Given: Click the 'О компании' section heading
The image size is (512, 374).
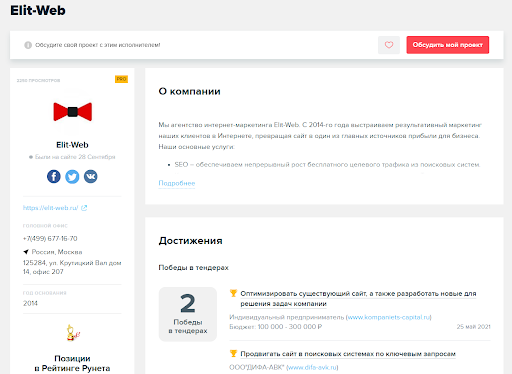Looking at the screenshot, I should point(189,91).
